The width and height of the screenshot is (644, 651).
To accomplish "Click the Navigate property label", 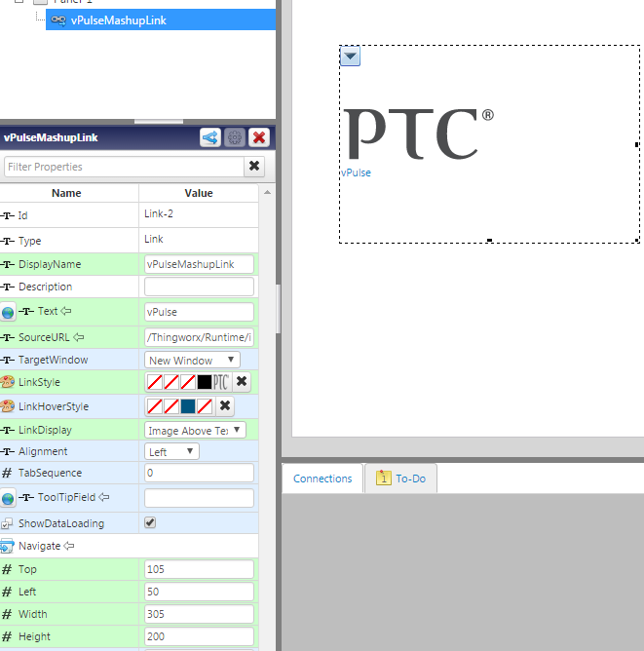I will pos(39,546).
